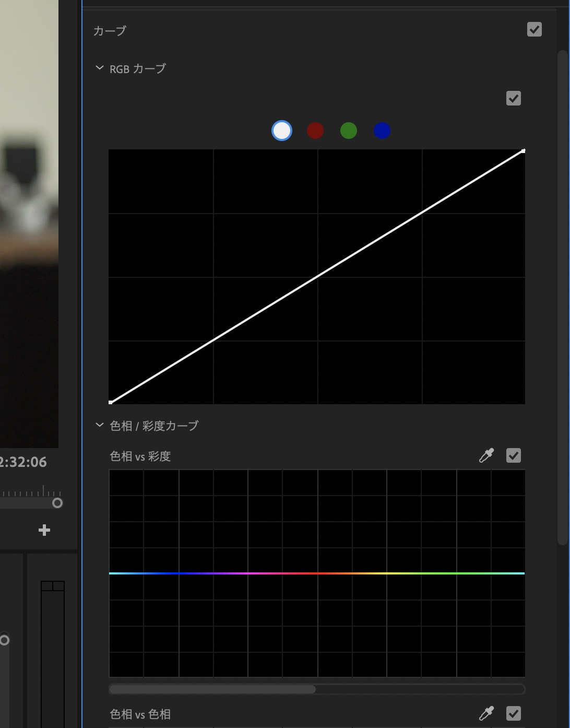This screenshot has height=728, width=570.
Task: Click the カーブ panel heading
Action: pyautogui.click(x=110, y=31)
